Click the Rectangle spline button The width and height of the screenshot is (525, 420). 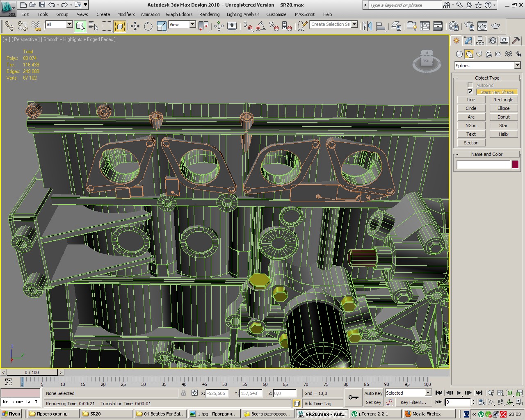(503, 100)
